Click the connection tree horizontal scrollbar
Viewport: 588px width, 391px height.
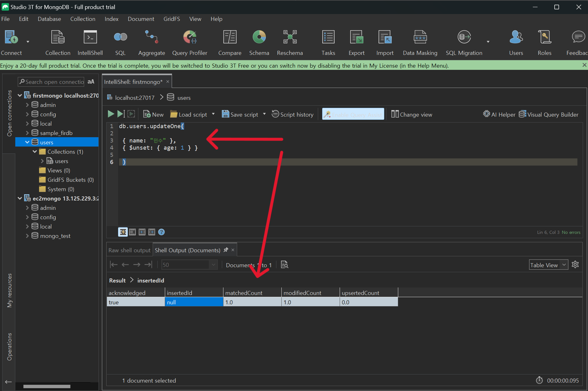[47, 386]
